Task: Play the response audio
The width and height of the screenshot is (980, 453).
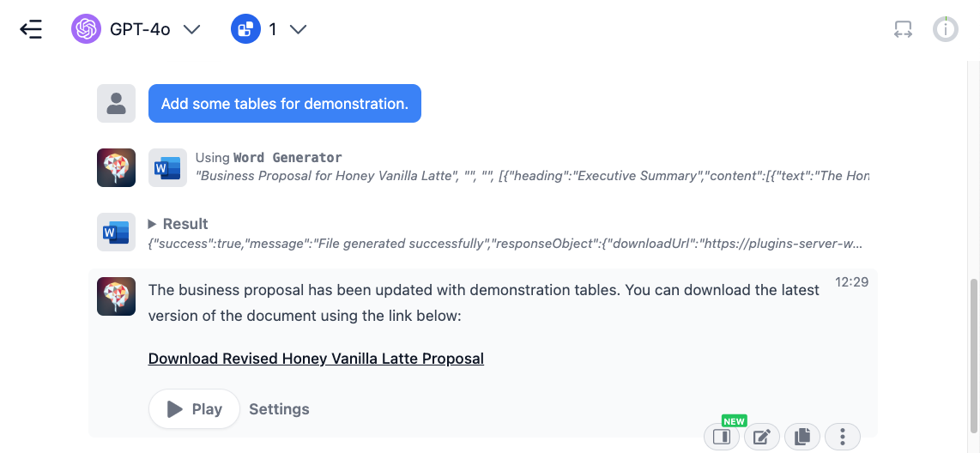Action: pos(195,409)
